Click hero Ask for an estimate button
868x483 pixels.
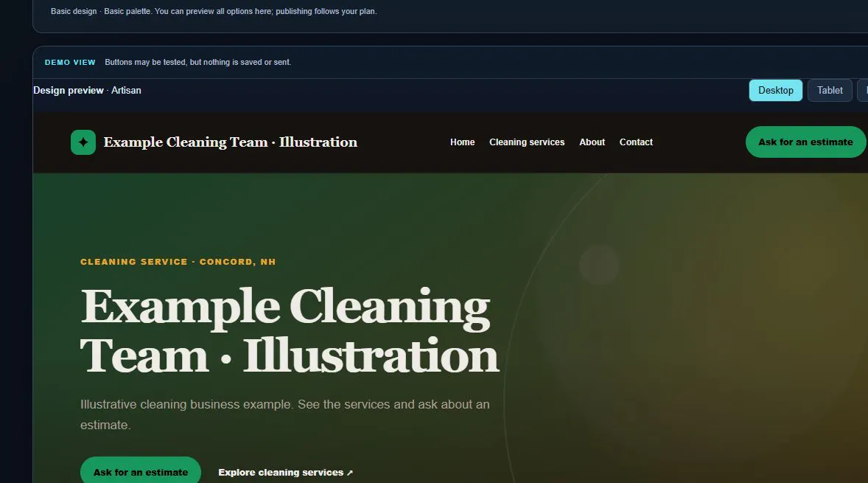141,470
